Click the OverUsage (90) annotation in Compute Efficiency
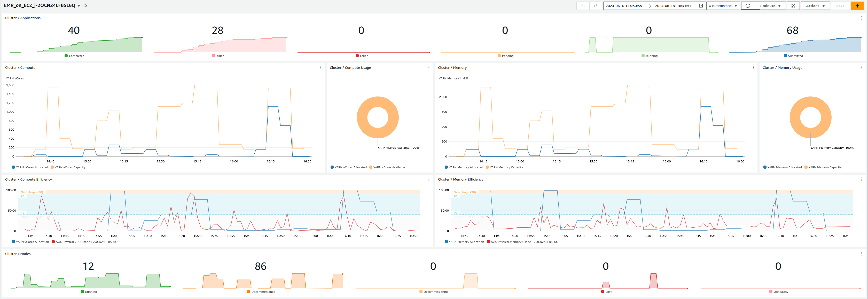The width and height of the screenshot is (868, 299). [x=32, y=192]
